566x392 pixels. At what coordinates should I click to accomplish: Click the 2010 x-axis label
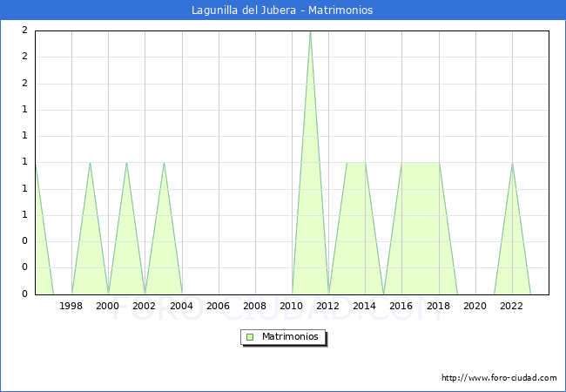292,306
